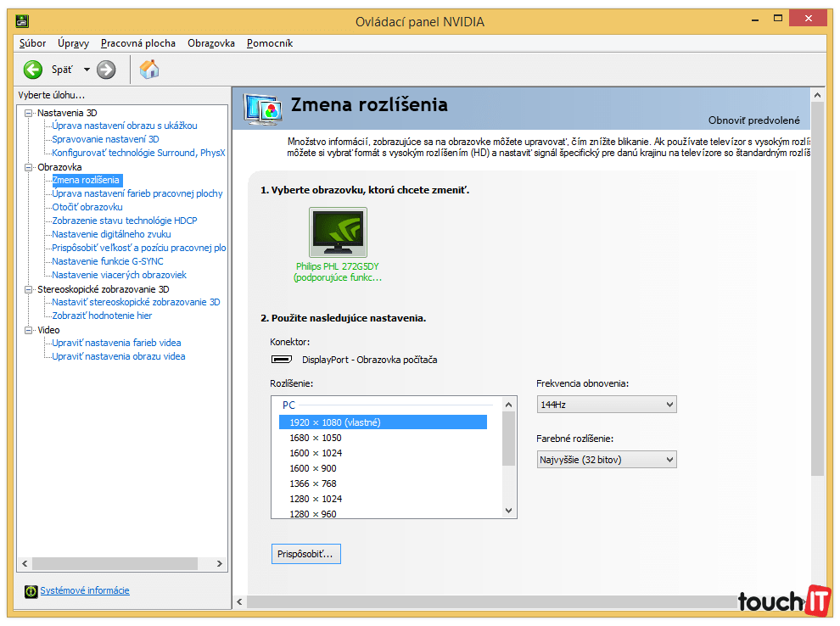Click the Home house icon
Viewport: 840px width, 626px height.
click(149, 70)
